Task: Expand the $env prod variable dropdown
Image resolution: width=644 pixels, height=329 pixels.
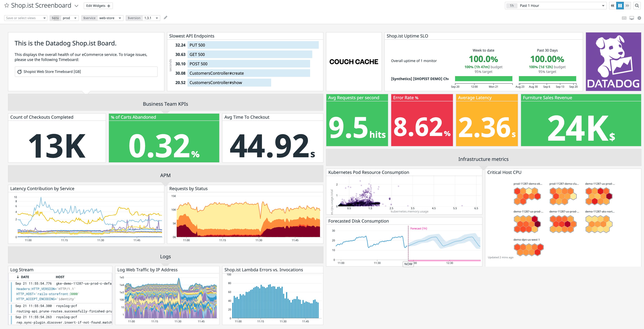Action: [70, 18]
